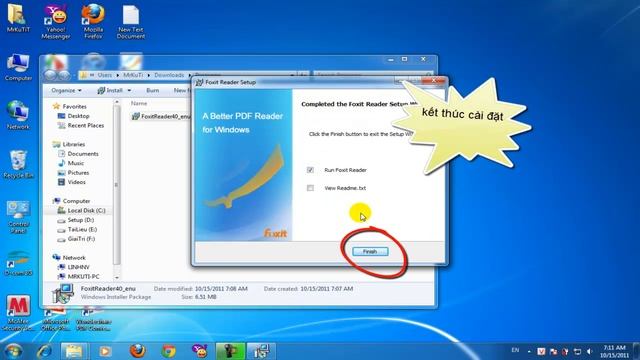Click Downloads in the address breadcrumb

(x=169, y=75)
